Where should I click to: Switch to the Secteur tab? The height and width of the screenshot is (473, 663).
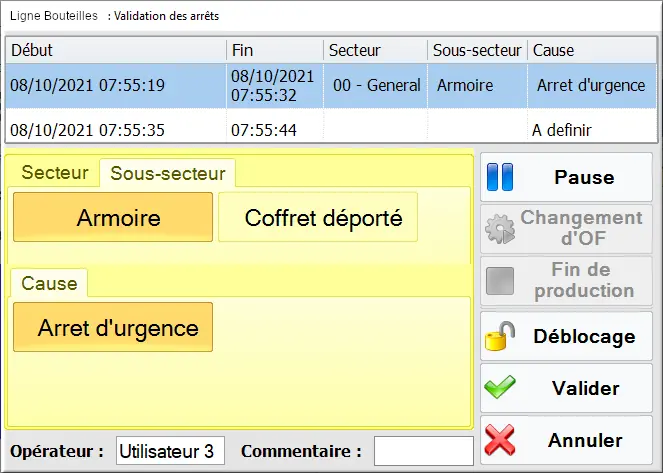click(x=55, y=172)
